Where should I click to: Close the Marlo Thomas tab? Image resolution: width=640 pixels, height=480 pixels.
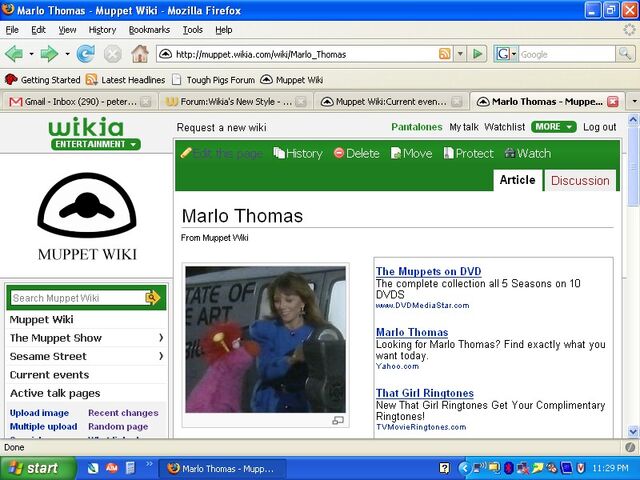(x=613, y=102)
